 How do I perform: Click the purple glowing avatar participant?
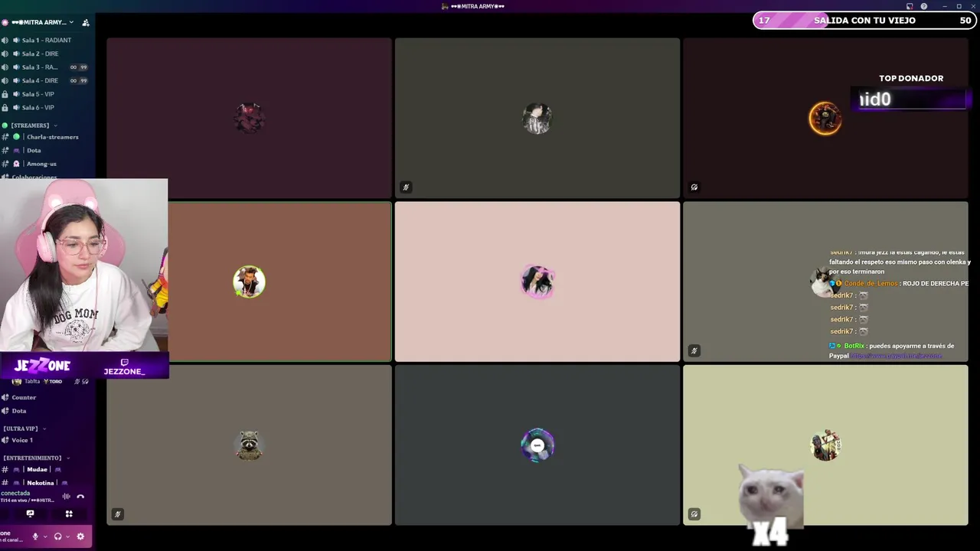[x=537, y=445]
